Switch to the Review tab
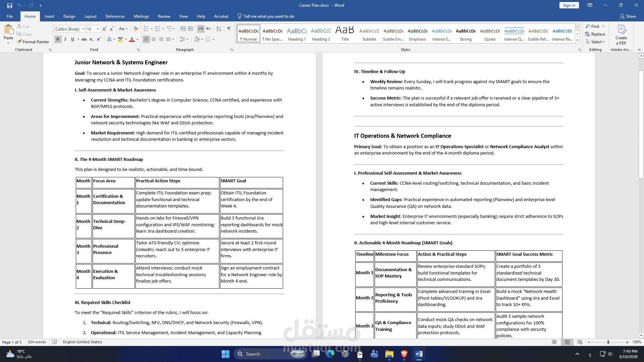 pyautogui.click(x=164, y=16)
